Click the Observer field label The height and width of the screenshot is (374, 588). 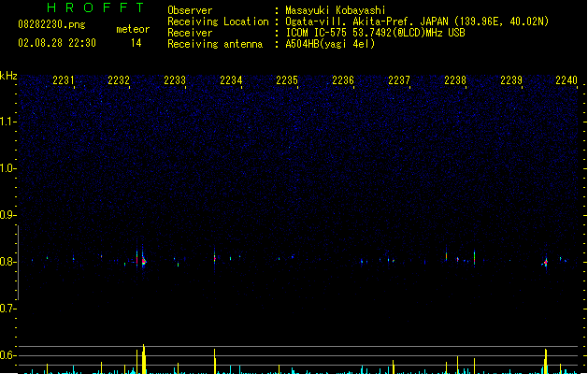point(190,10)
